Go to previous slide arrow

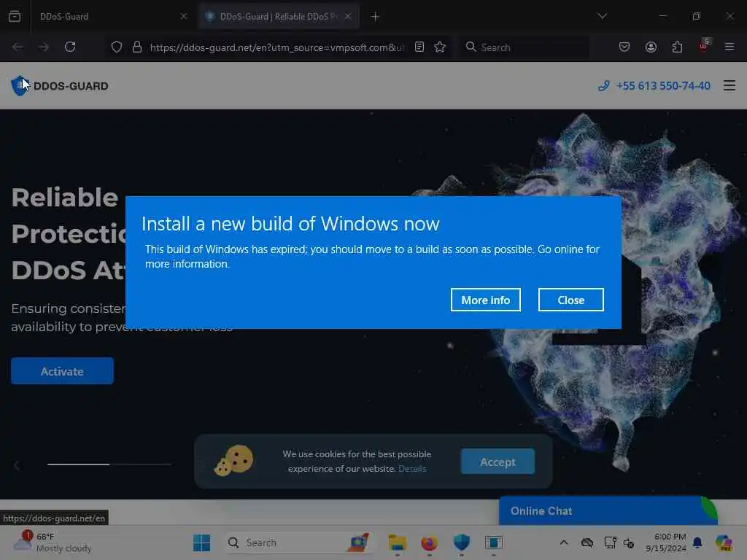point(17,465)
